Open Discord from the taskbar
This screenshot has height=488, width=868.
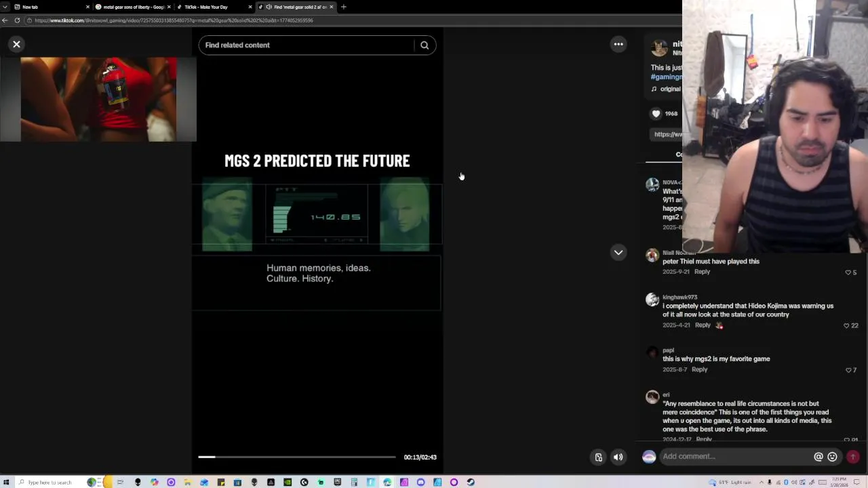pyautogui.click(x=420, y=483)
